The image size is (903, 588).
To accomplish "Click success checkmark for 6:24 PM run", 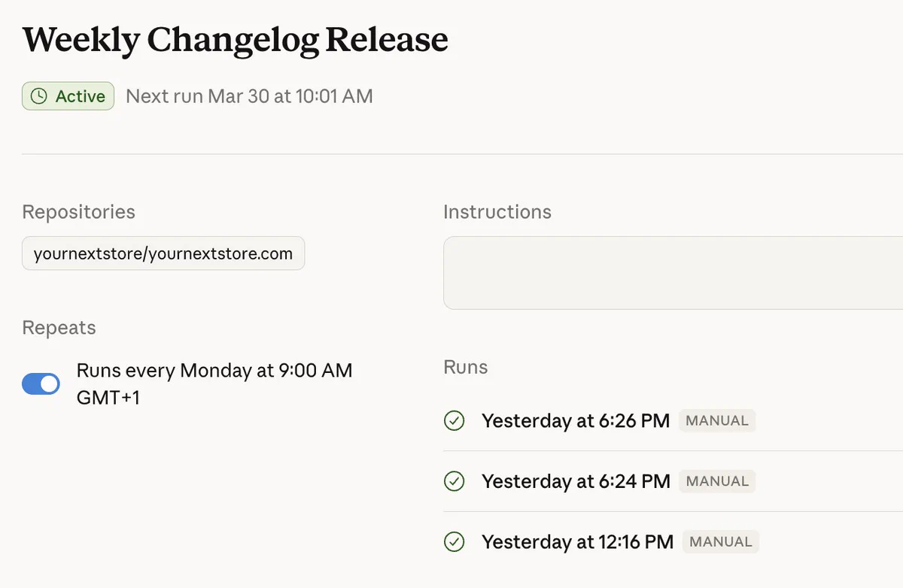I will click(x=454, y=480).
